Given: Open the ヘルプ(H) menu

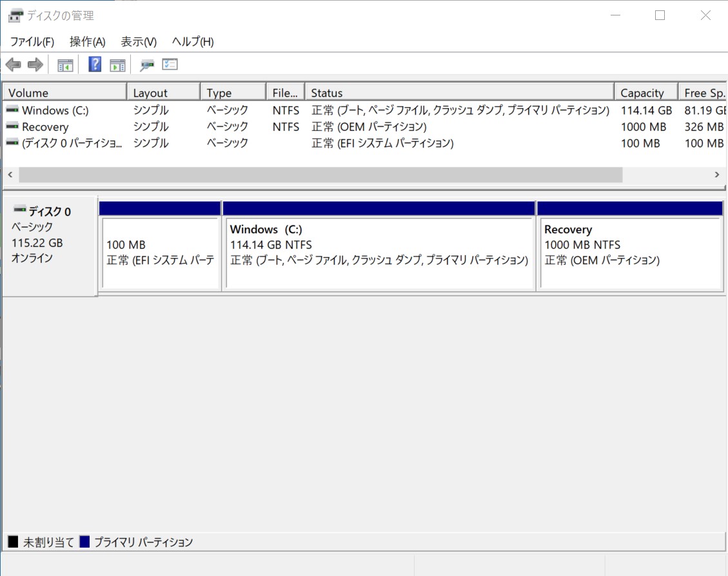Looking at the screenshot, I should (x=193, y=42).
